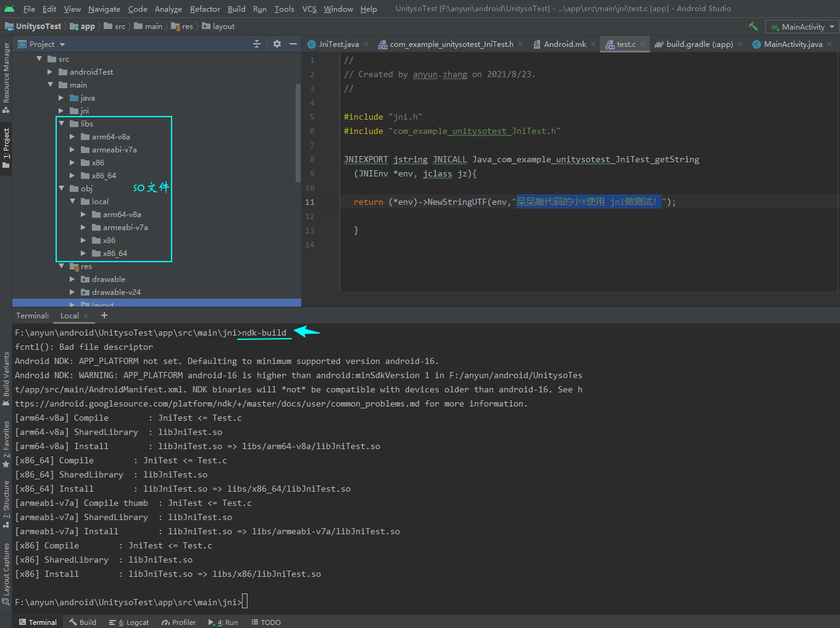
Task: Expand the drawable-v24 folder
Action: coord(72,292)
